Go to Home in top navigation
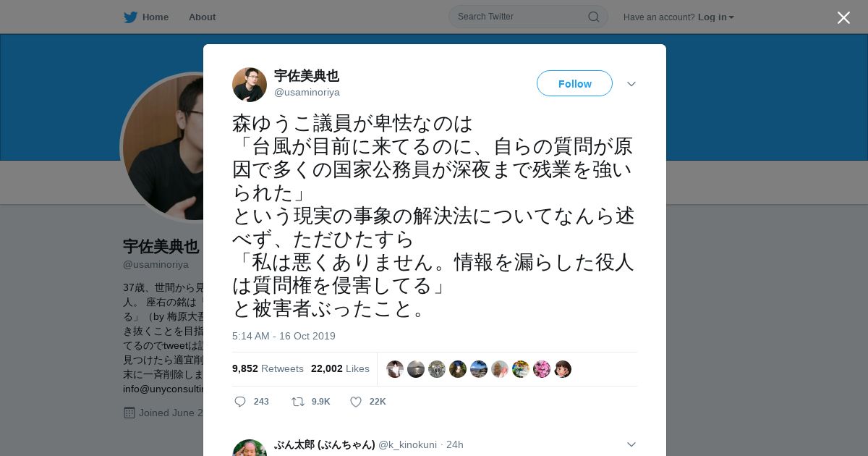This screenshot has width=868, height=456. [x=156, y=17]
